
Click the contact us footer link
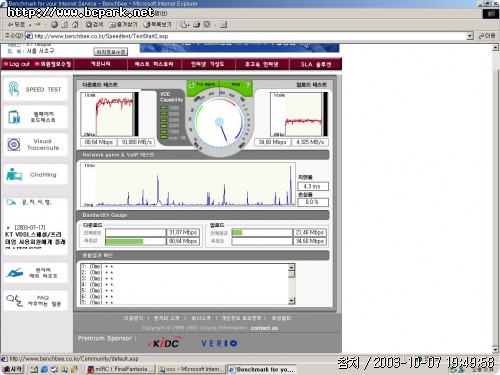click(264, 328)
